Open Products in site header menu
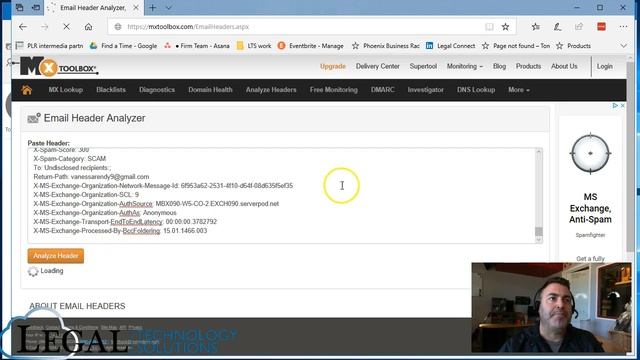Screen dimensions: 640x360 528,66
